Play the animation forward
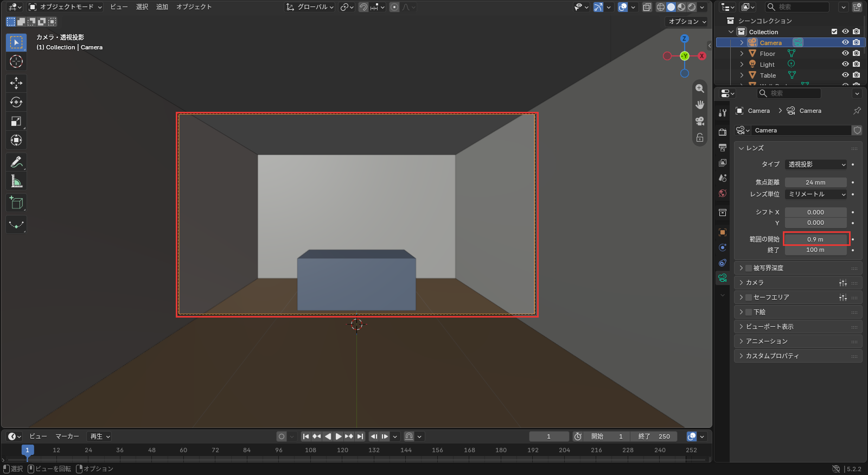868x475 pixels. [x=339, y=436]
